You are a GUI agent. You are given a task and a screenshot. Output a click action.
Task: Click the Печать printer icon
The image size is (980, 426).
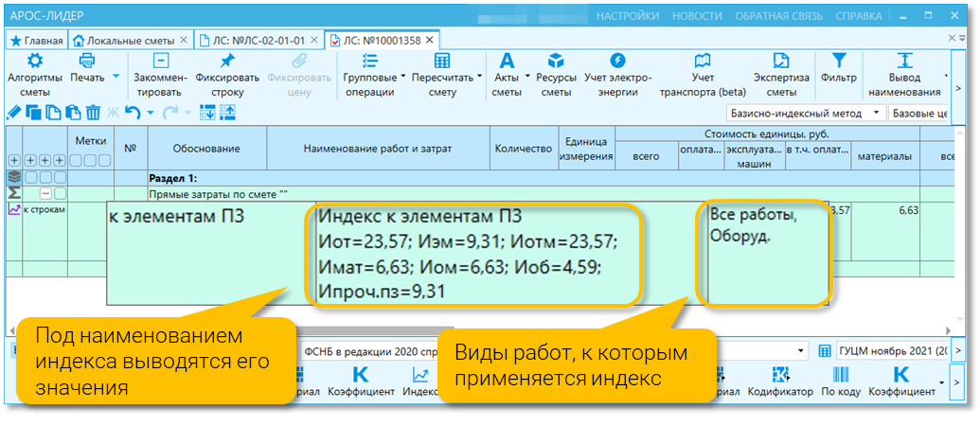coord(86,62)
